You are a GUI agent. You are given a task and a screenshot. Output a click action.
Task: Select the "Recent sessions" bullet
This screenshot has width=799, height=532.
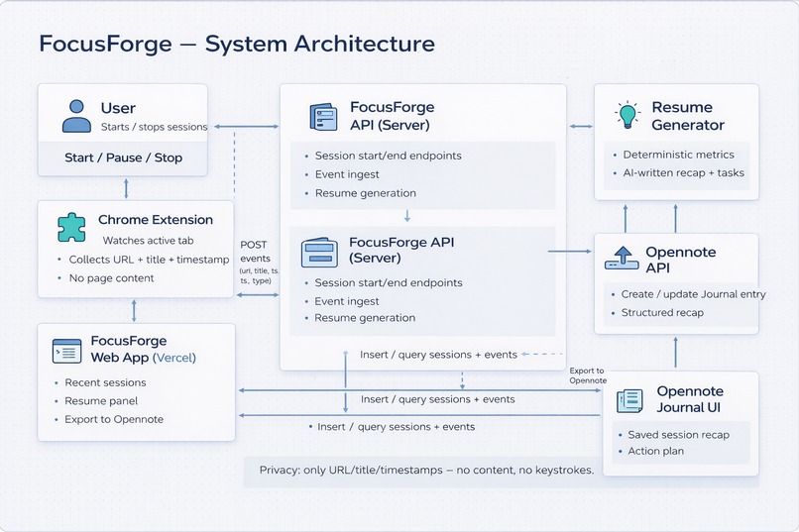click(x=105, y=382)
